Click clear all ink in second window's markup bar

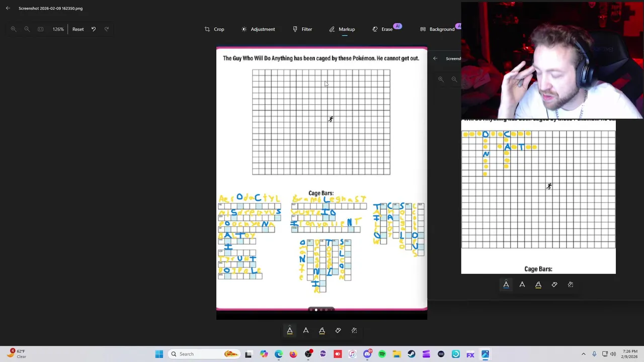click(571, 285)
